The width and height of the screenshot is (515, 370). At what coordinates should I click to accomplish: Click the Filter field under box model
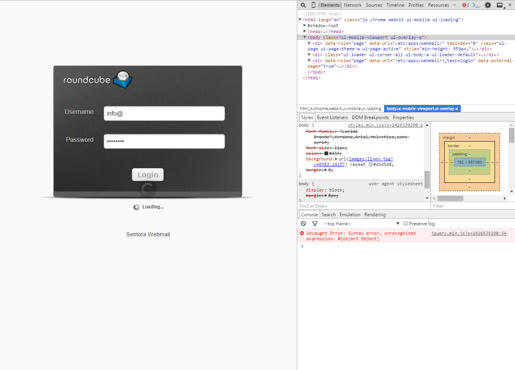coord(473,206)
